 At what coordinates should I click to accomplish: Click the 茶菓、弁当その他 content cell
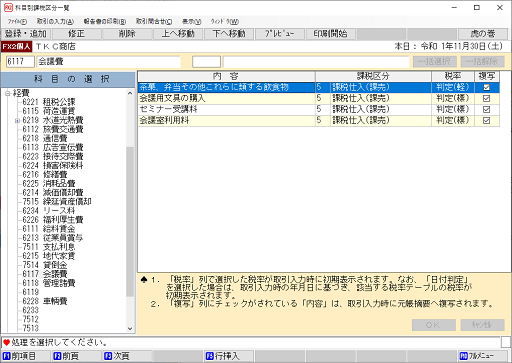(227, 87)
